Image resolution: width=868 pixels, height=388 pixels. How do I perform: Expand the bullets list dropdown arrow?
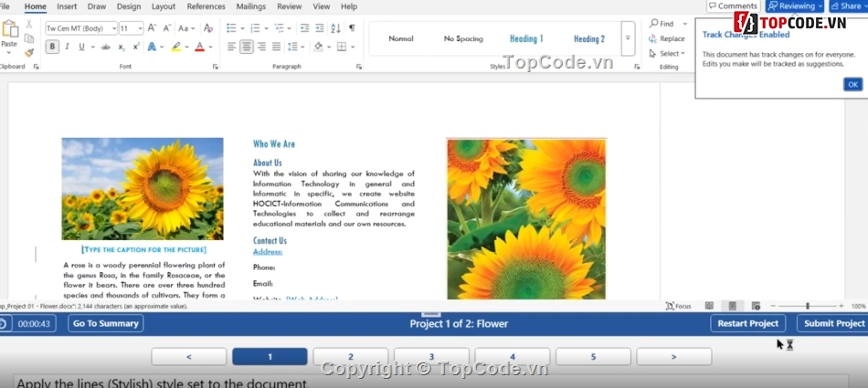tap(242, 28)
